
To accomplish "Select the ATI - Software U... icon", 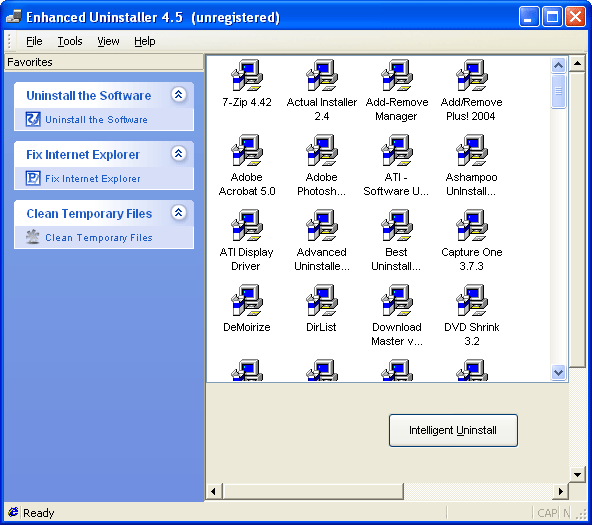I will [x=397, y=150].
